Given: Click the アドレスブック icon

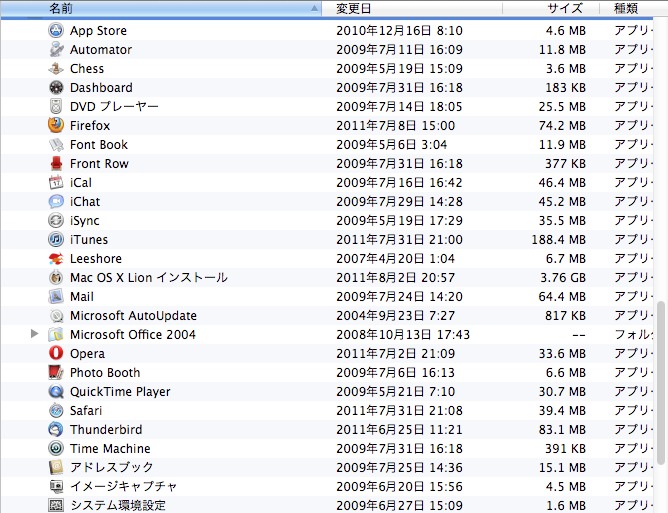Looking at the screenshot, I should pyautogui.click(x=56, y=467).
